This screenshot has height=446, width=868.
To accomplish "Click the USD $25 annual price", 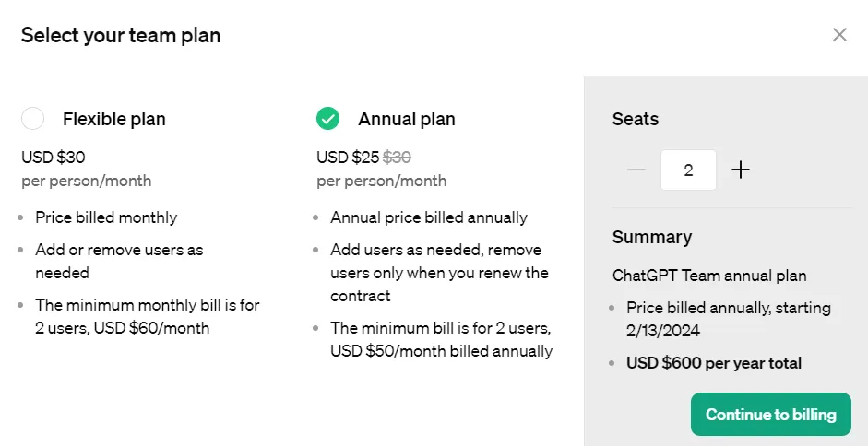I will click(x=348, y=158).
